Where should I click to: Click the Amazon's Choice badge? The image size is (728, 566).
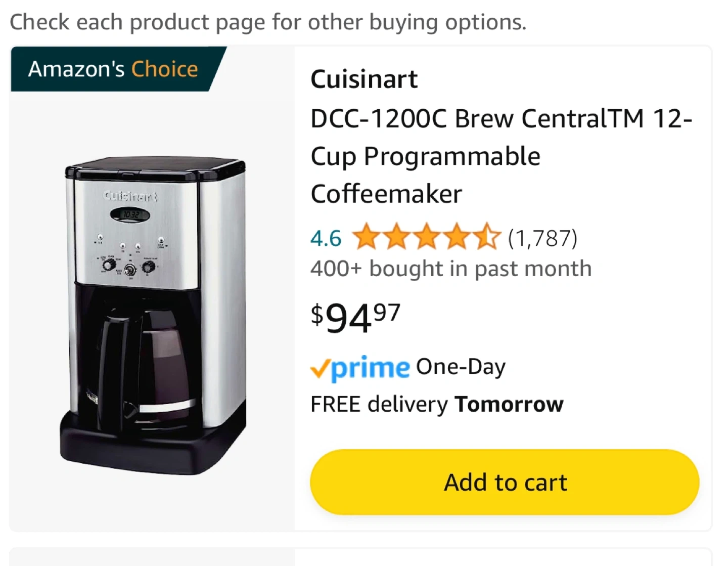(x=114, y=69)
